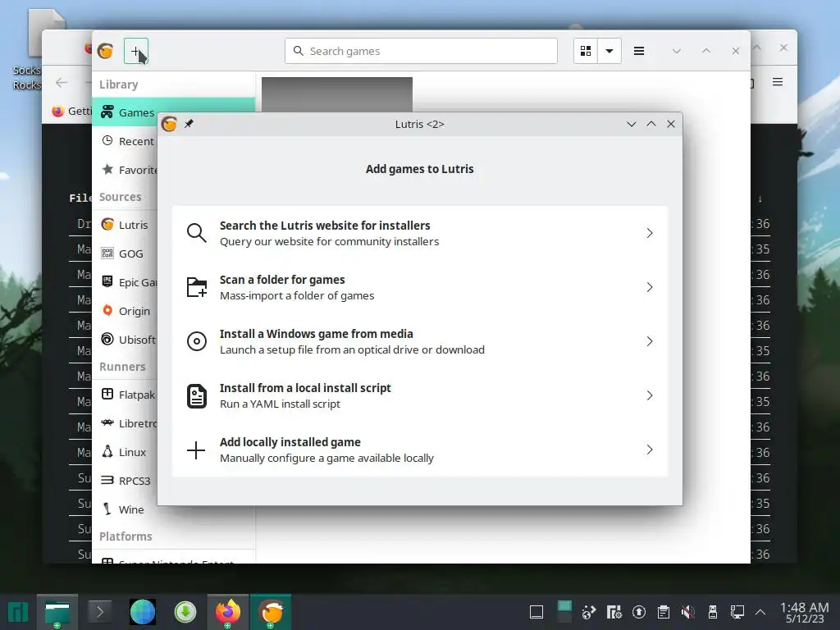Click the plus icon beside Add locally installed
The image size is (840, 630).
tap(196, 450)
